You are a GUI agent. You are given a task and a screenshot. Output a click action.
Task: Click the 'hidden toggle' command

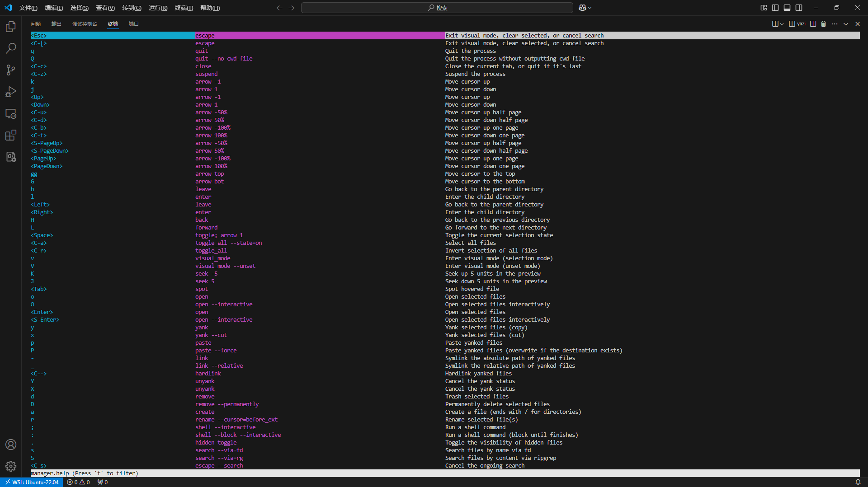point(216,443)
